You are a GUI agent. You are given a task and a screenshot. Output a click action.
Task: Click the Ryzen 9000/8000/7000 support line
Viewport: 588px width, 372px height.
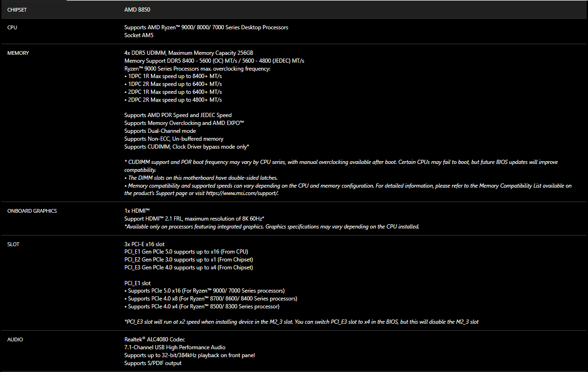[206, 27]
